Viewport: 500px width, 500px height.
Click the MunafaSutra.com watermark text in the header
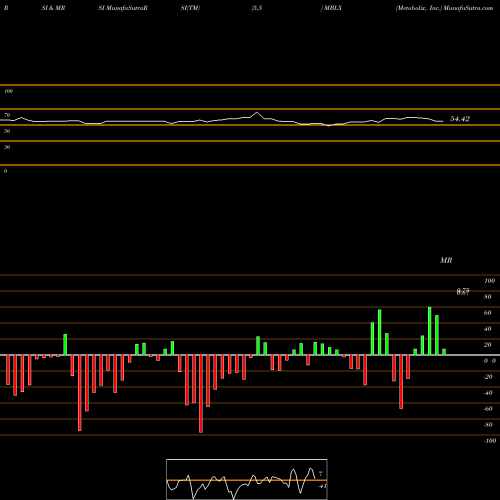tap(468, 8)
